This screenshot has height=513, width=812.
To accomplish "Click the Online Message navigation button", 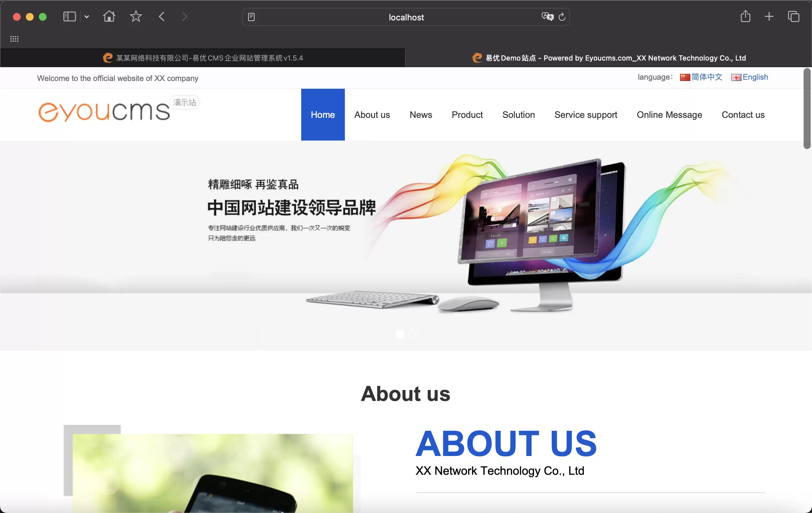I will [x=669, y=114].
